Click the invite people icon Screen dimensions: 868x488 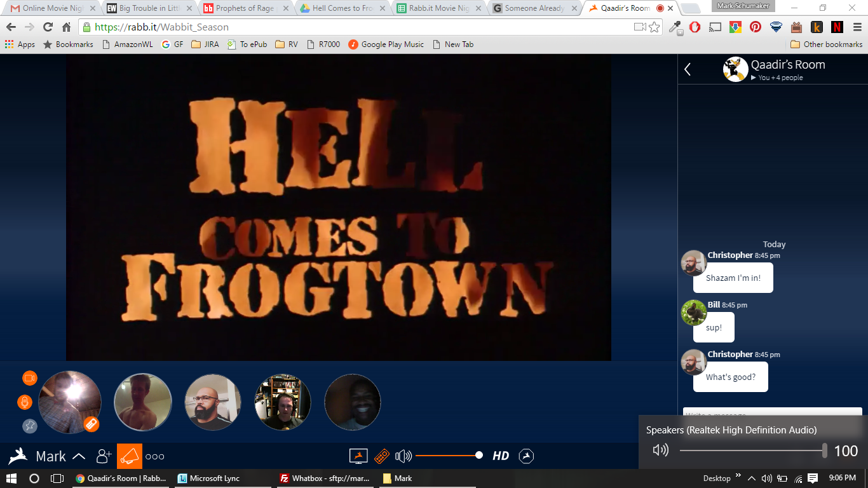point(104,456)
